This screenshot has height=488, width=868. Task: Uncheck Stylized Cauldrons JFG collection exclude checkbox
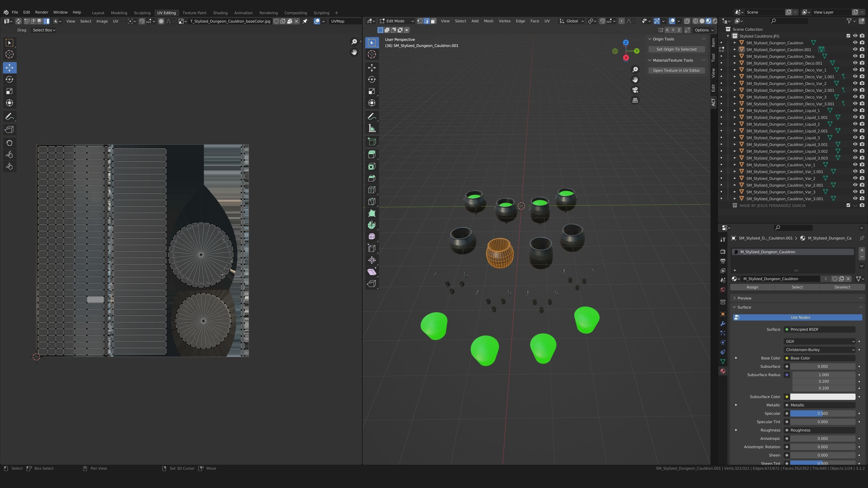[848, 36]
